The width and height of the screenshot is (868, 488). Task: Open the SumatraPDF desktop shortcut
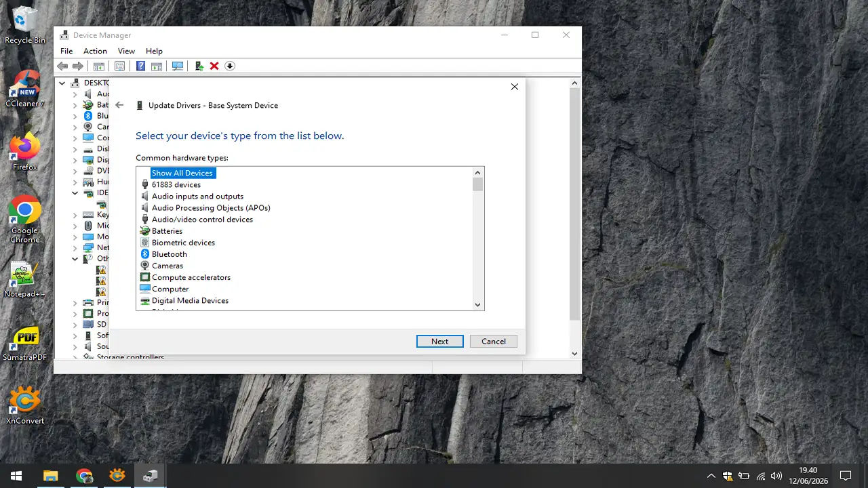pos(25,343)
